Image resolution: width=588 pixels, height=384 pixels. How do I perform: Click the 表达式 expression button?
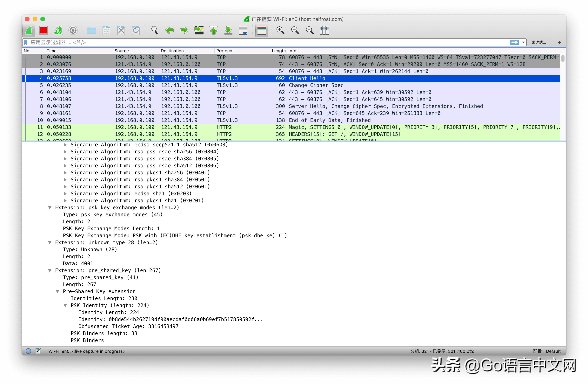[539, 43]
